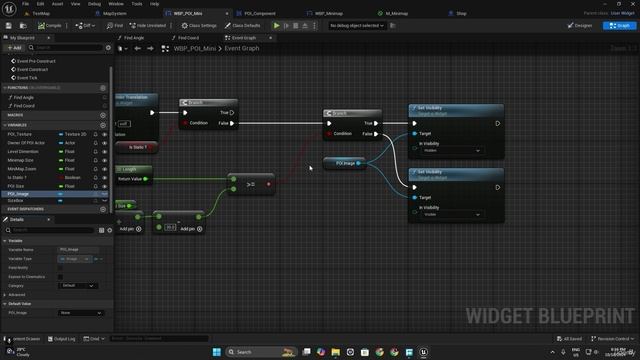Click Boolean type pill of Is Static ?
Viewport: 640px width, 360px height.
point(69,178)
